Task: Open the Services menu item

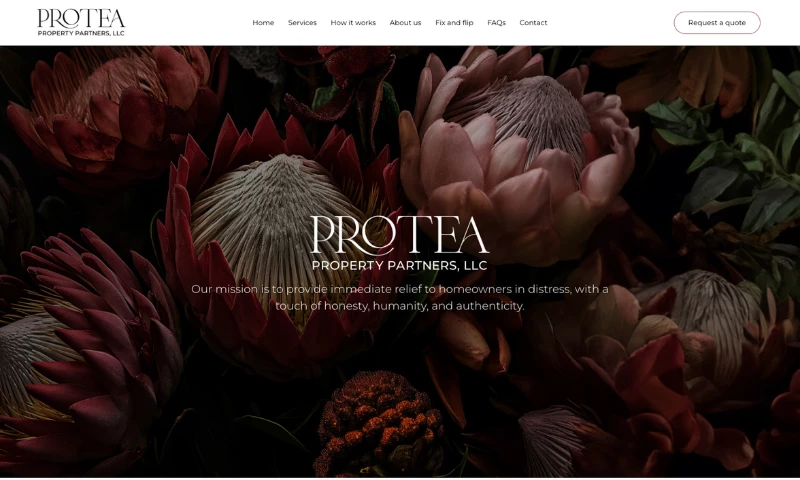Action: 302,22
